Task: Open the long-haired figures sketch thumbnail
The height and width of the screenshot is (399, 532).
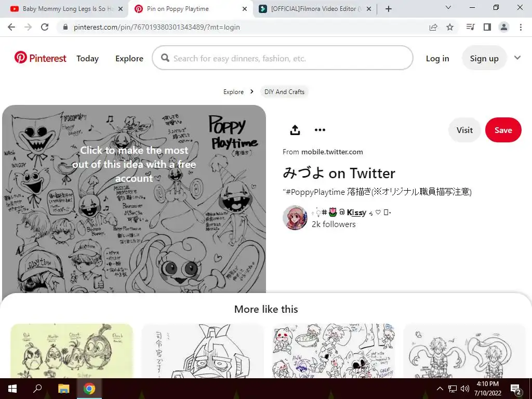Action: tap(464, 351)
